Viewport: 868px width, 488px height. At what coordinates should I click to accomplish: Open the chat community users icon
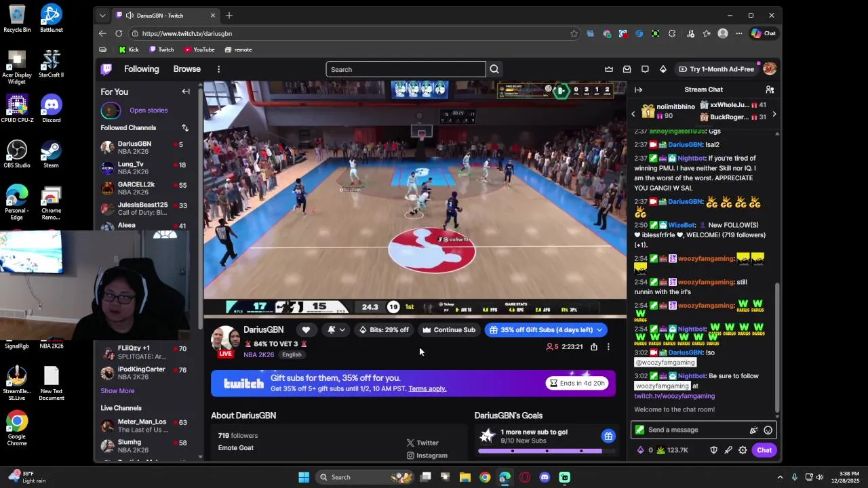coord(770,89)
